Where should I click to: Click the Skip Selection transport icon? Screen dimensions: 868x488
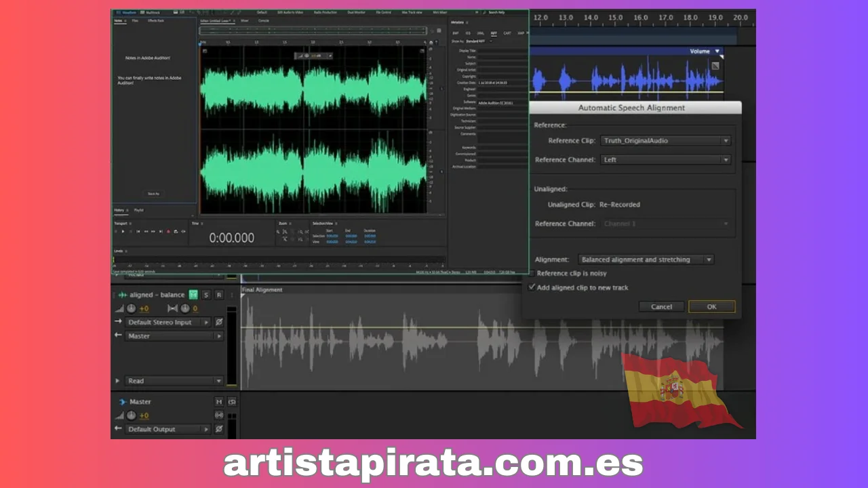[183, 231]
